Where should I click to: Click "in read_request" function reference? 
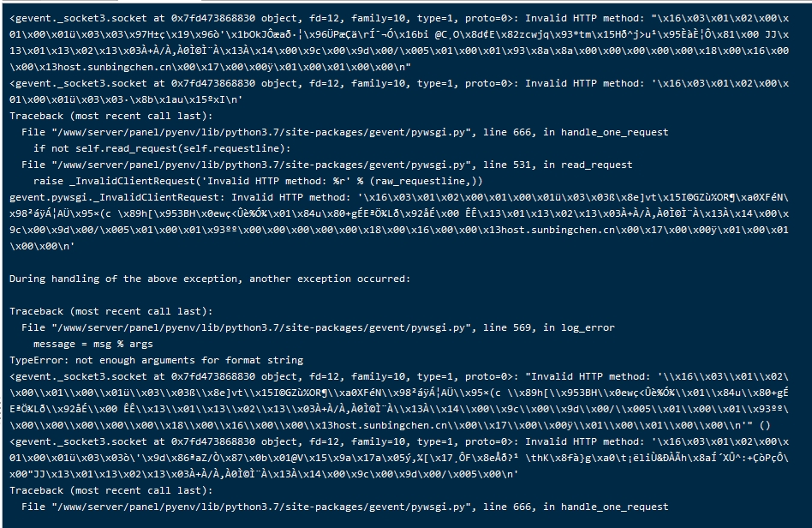[x=588, y=165]
